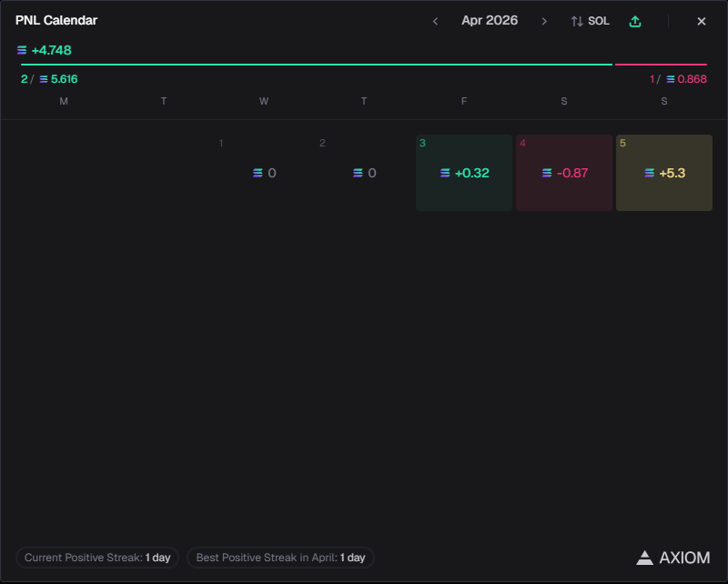Image resolution: width=728 pixels, height=584 pixels.
Task: Select the Apr 2026 month label
Action: point(490,20)
